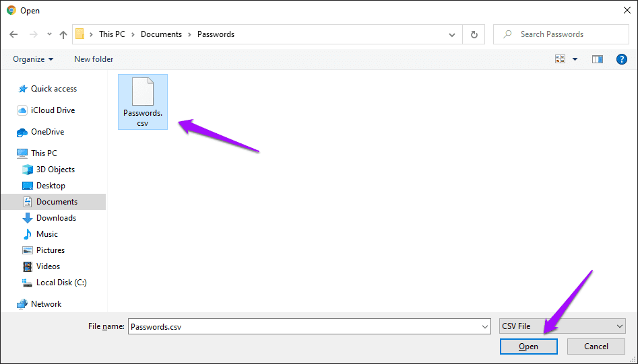Select the Passwords.csv file icon
Image resolution: width=638 pixels, height=364 pixels.
click(142, 93)
